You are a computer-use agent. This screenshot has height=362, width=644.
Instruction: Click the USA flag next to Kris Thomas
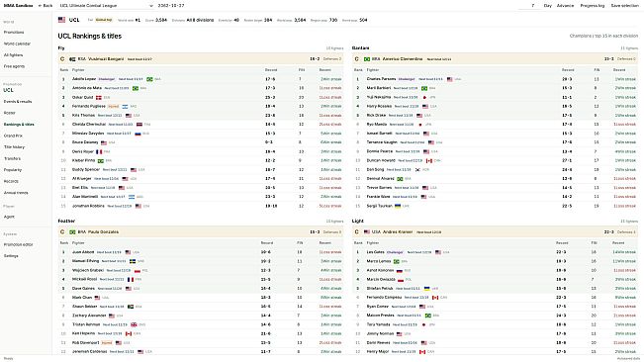[x=129, y=116]
